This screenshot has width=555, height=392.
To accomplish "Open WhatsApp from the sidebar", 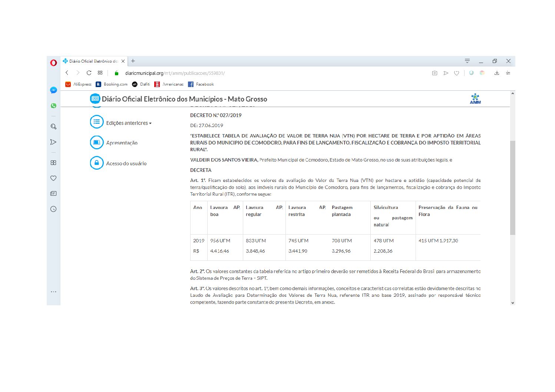I will 53,106.
